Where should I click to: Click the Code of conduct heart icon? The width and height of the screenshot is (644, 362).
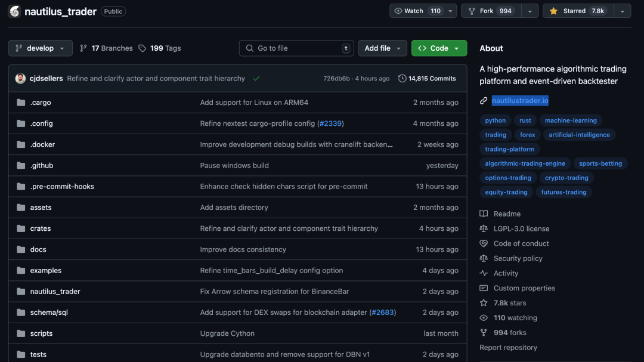484,243
